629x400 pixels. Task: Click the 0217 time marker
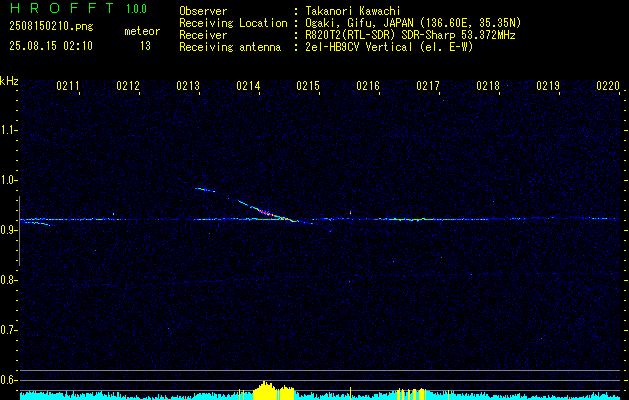(428, 86)
